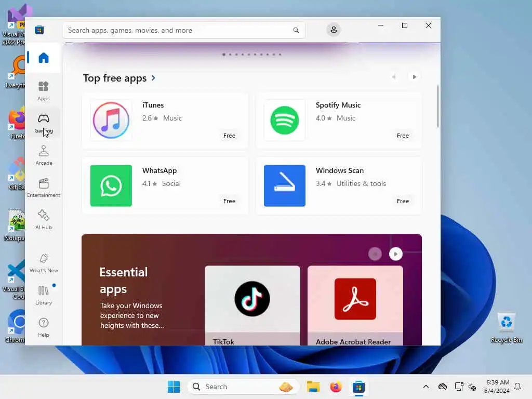The width and height of the screenshot is (532, 399).
Task: Show What's New in sidebar
Action: pos(44,263)
